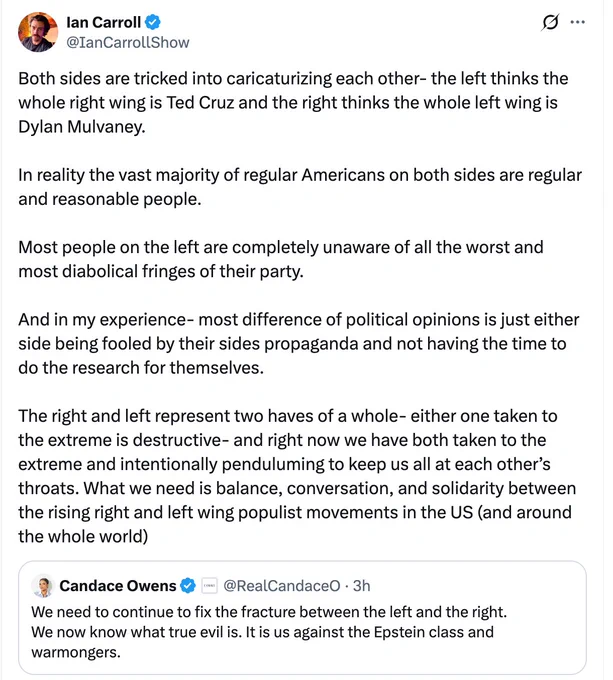The image size is (613, 680).
Task: Click the 'warmongers' closing line in quote
Action: (x=76, y=652)
